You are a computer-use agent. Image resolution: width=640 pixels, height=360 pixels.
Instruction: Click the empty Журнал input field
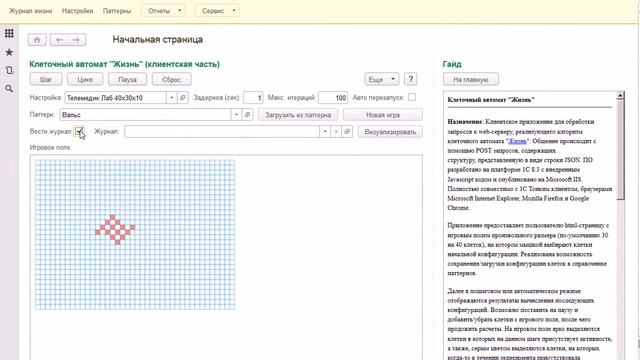(222, 131)
